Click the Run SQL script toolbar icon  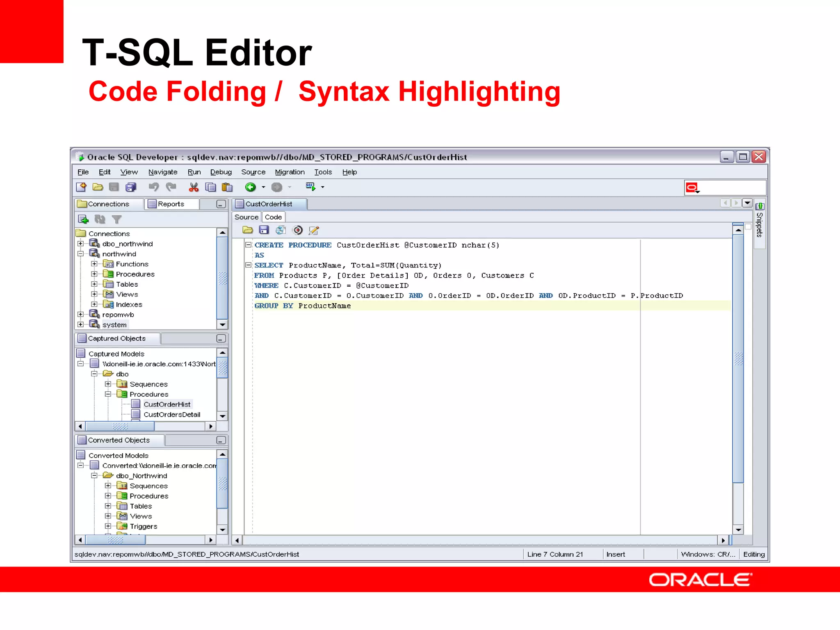click(310, 187)
